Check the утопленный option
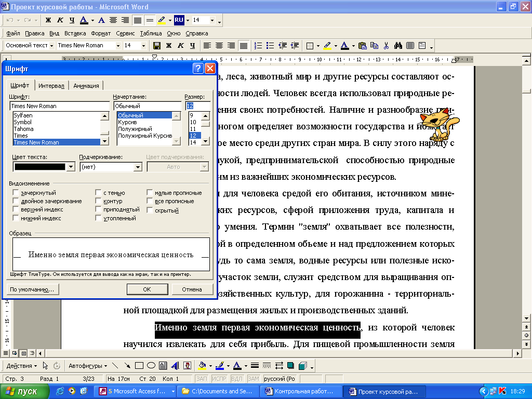Screen dimensions: 532x399 pyautogui.click(x=98, y=218)
